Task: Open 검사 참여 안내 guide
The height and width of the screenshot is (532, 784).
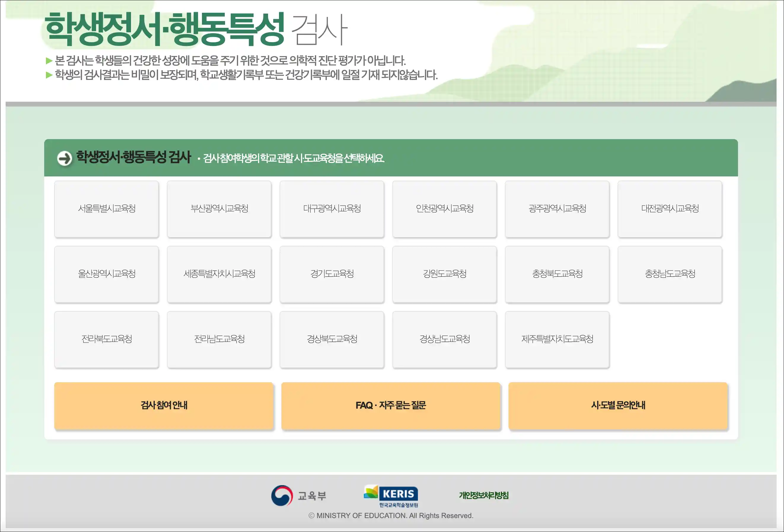Action: coord(164,405)
